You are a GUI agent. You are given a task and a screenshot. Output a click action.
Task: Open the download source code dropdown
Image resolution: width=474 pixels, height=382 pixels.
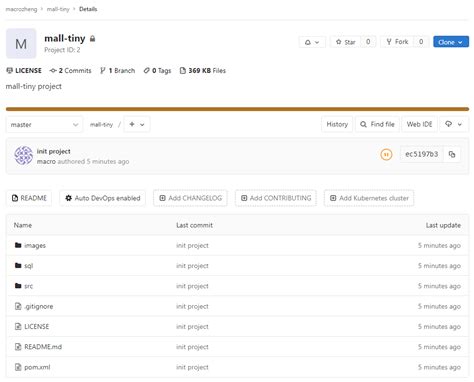(454, 124)
